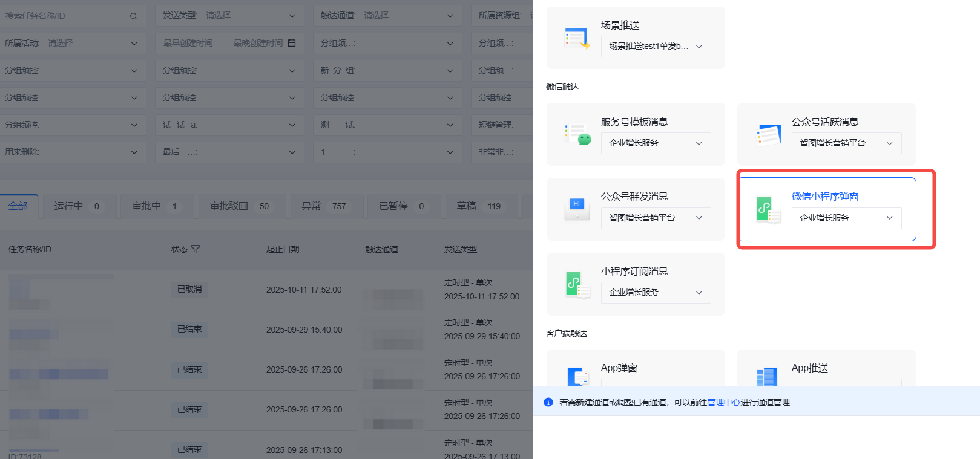Click the 起止日期 cell 2025-10-11 17:52:00
Viewport: 980px width, 459px height.
[x=304, y=290]
